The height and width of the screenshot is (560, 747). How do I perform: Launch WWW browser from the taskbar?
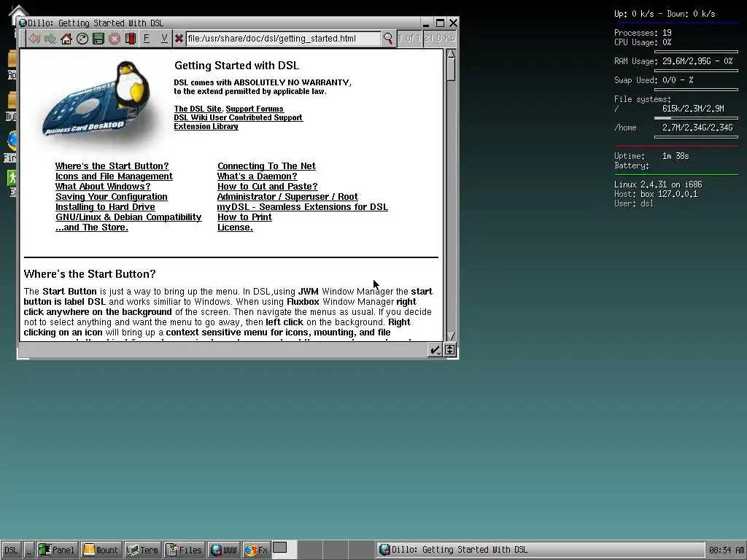[224, 550]
